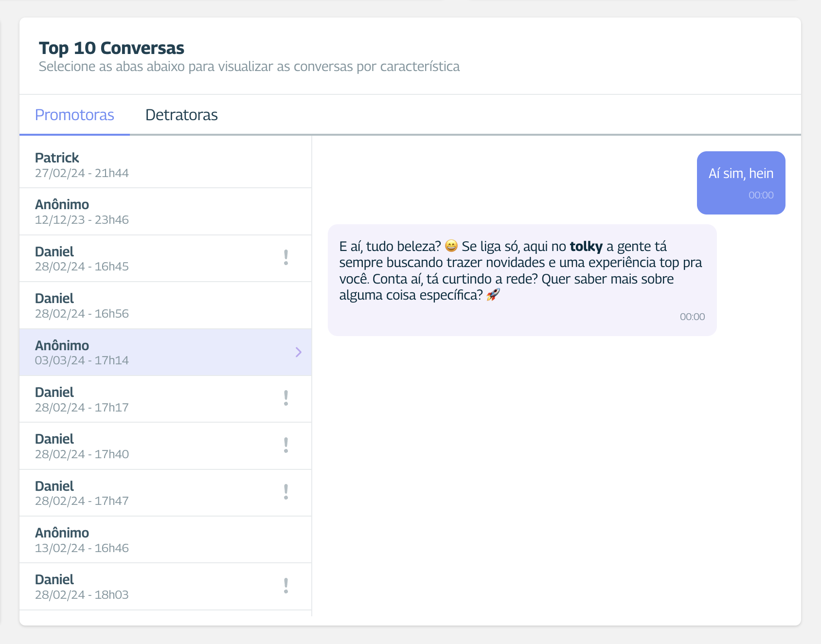Screen dimensions: 821x644
Task: Click the 'Top 10 Conversas' heading
Action: (111, 48)
